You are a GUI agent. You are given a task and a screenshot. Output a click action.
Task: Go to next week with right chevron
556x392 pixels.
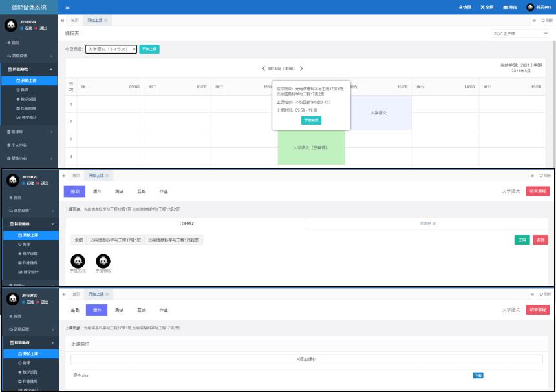click(301, 68)
